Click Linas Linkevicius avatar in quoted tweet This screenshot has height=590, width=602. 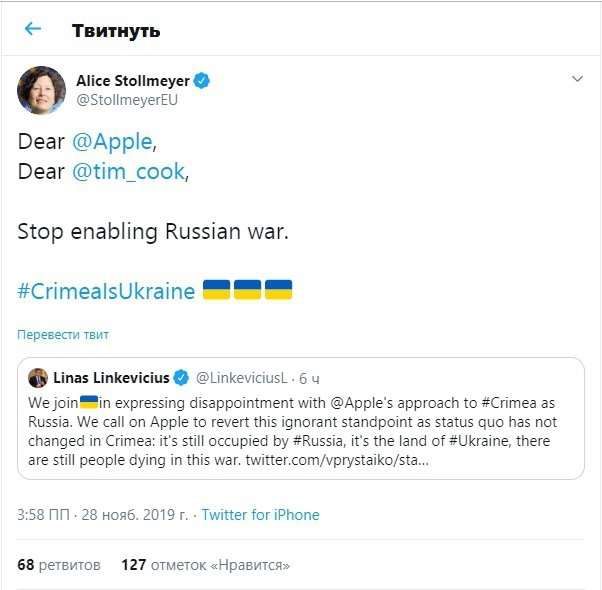click(38, 378)
